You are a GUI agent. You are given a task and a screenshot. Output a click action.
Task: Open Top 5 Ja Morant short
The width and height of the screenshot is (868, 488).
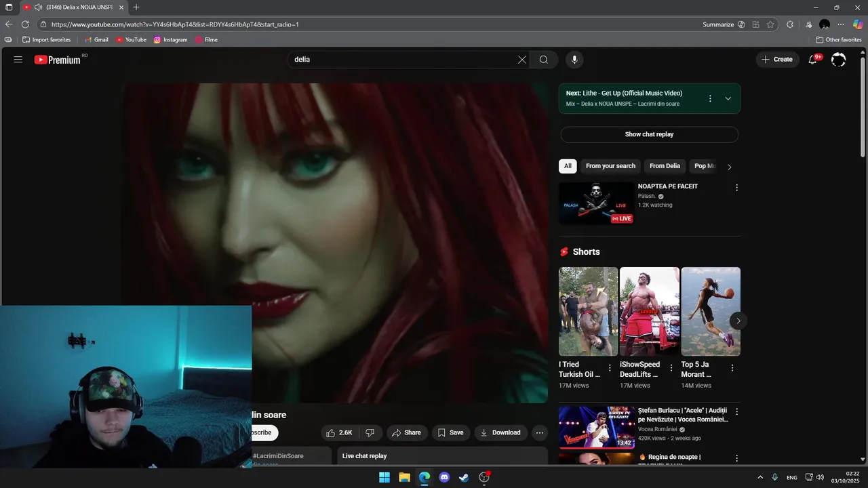[711, 312]
